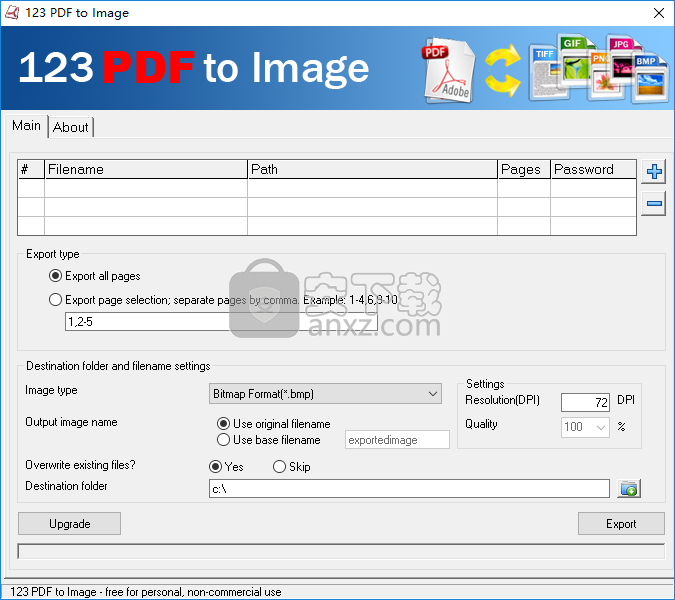Expand the Quality percentage dropdown

585,427
